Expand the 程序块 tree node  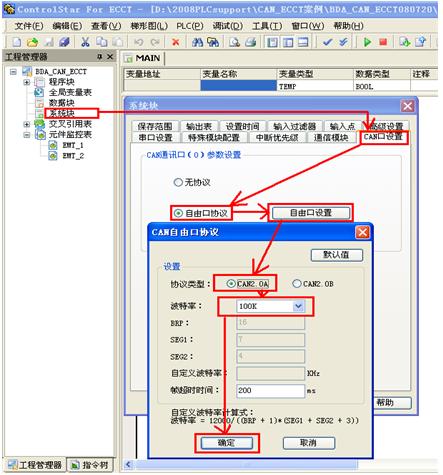27,82
